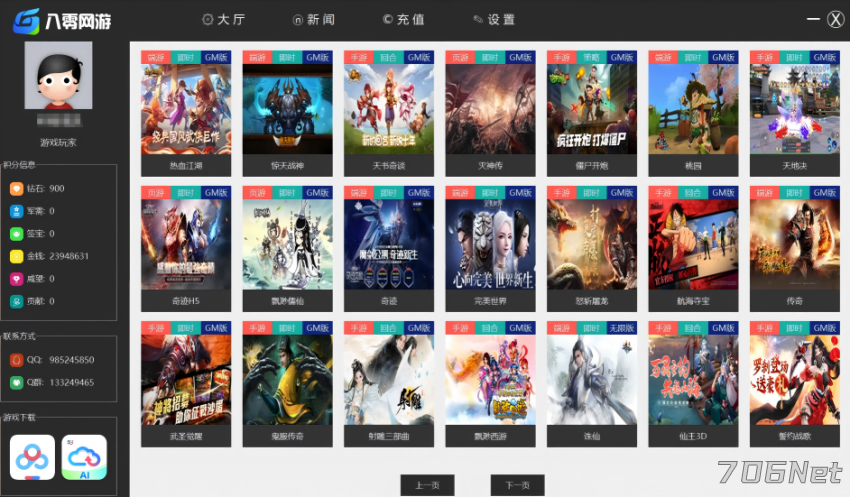Viewport: 850px width, 497px height.
Task: Click the yellow 金钱 coin icon
Action: click(x=16, y=256)
